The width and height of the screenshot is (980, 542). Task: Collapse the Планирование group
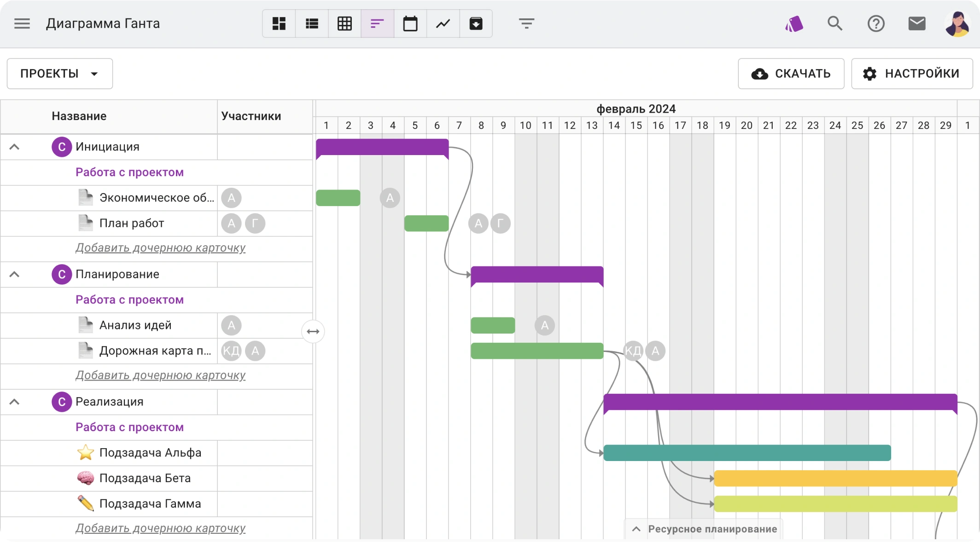[x=14, y=275]
